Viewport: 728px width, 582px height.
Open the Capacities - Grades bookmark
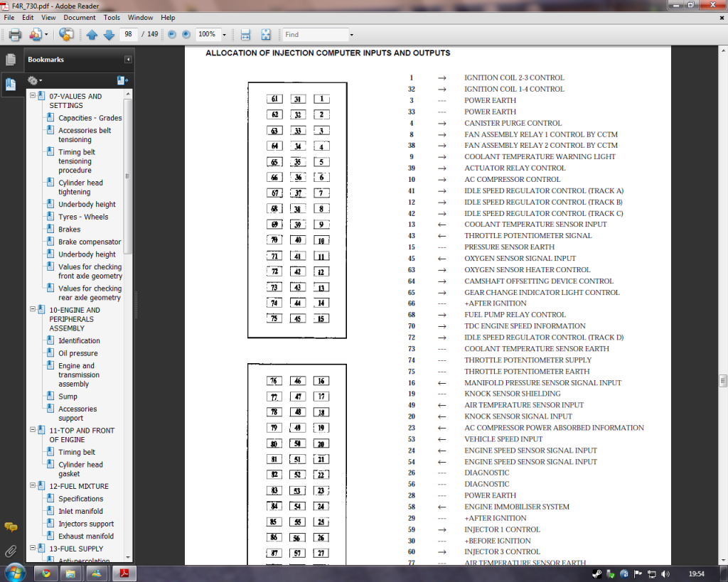point(90,118)
